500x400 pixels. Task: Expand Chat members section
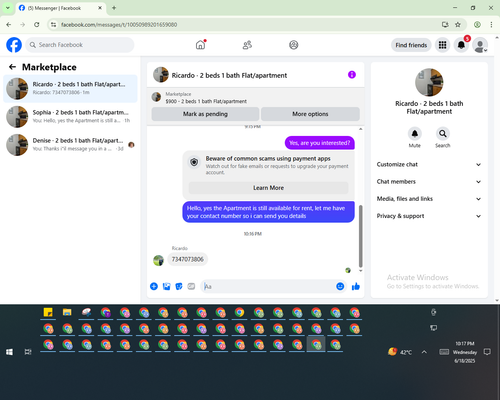click(429, 182)
